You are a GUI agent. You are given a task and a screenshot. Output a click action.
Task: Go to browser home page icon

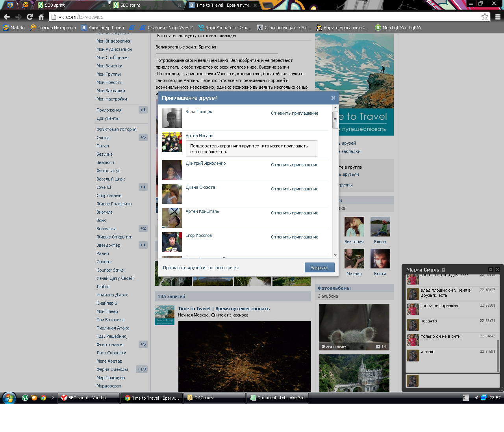click(41, 17)
